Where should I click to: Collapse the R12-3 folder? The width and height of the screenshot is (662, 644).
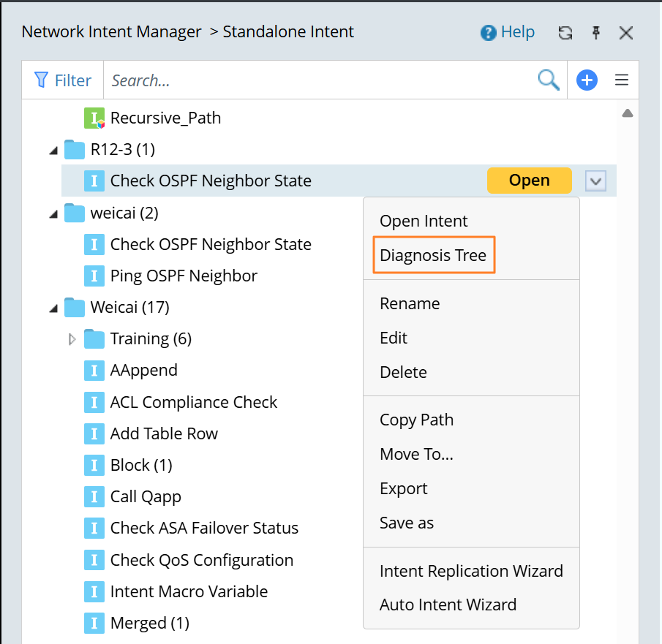[x=53, y=151]
